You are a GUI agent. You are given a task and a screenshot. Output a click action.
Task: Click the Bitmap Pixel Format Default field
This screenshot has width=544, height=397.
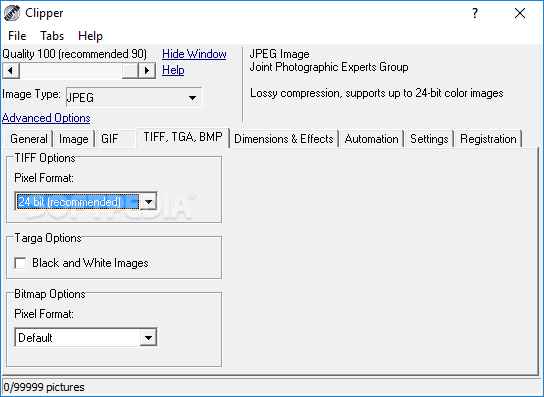pos(78,338)
